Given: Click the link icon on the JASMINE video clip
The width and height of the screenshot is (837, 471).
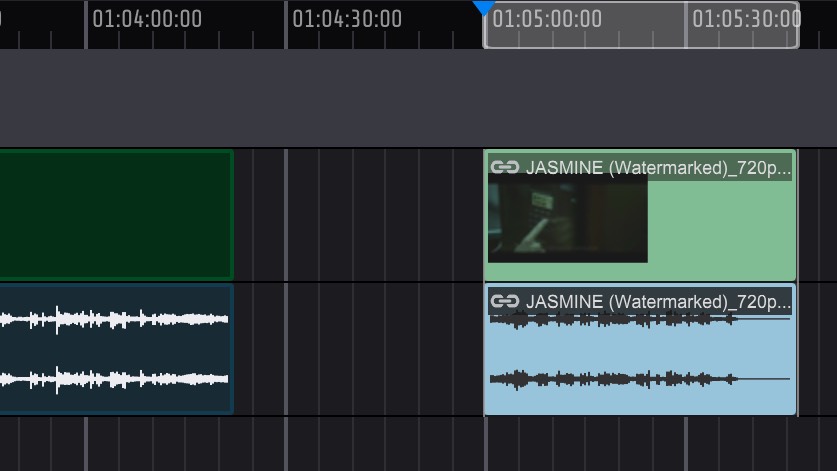Looking at the screenshot, I should click(x=505, y=168).
